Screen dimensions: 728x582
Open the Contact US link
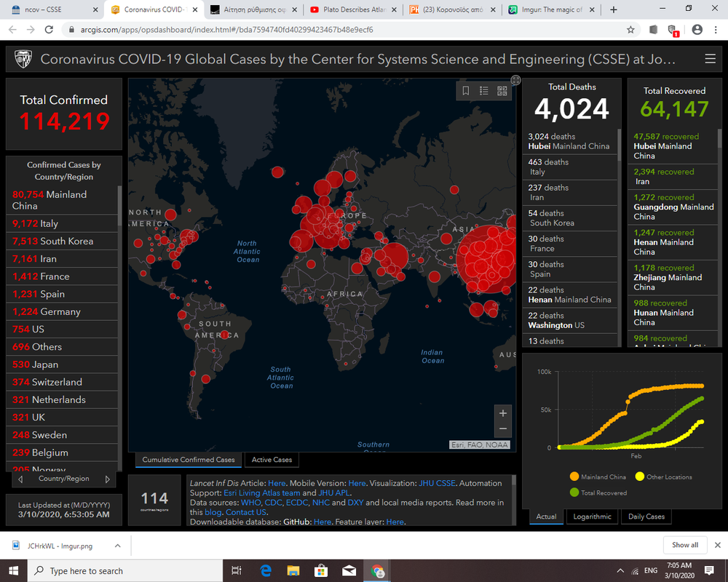coord(246,512)
